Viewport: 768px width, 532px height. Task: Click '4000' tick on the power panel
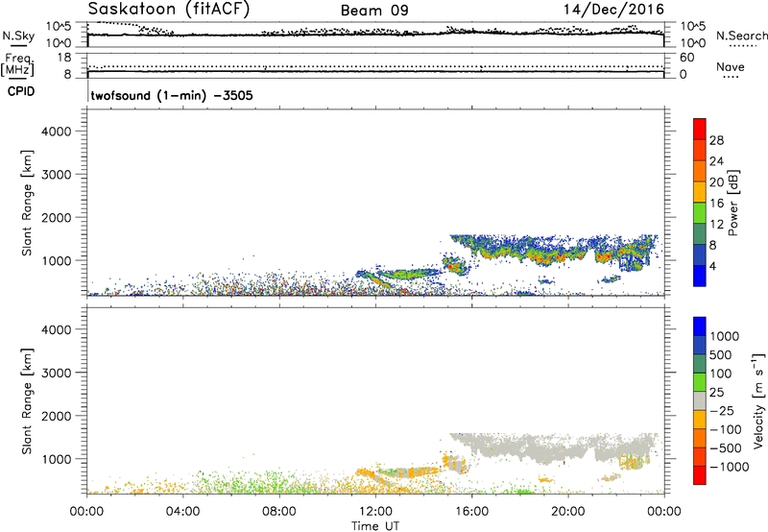pos(57,132)
